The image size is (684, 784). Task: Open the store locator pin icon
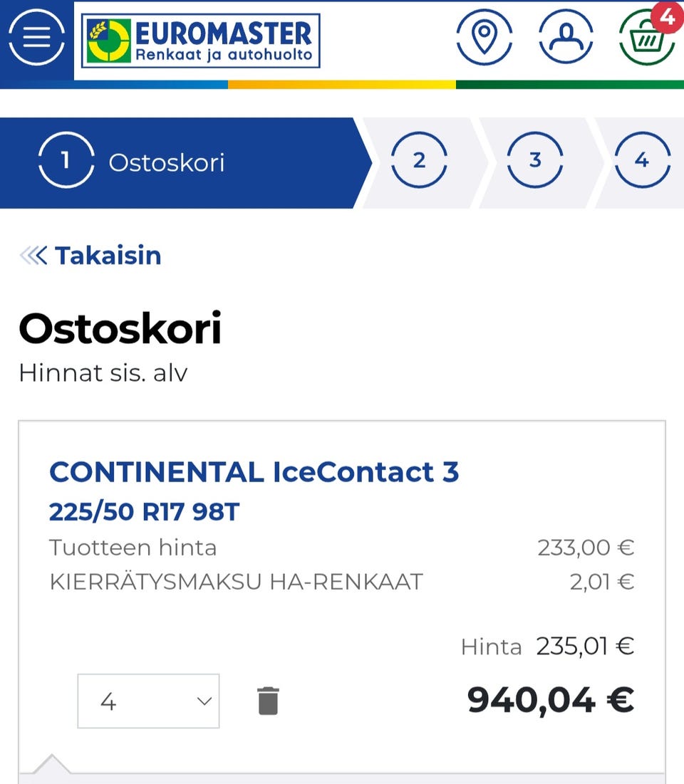[x=484, y=36]
